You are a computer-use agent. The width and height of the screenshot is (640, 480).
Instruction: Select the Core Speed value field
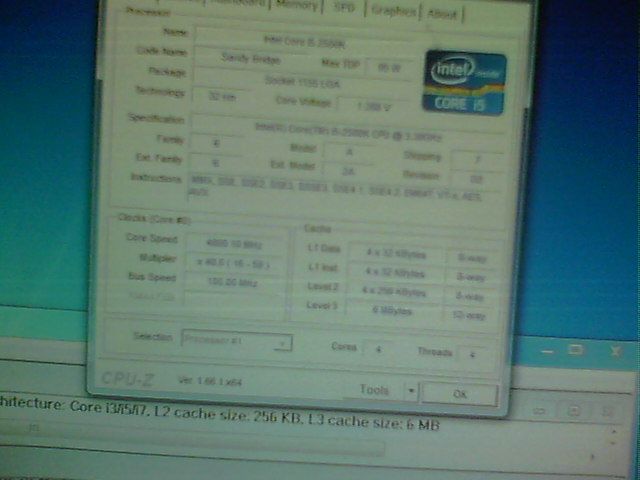point(235,244)
